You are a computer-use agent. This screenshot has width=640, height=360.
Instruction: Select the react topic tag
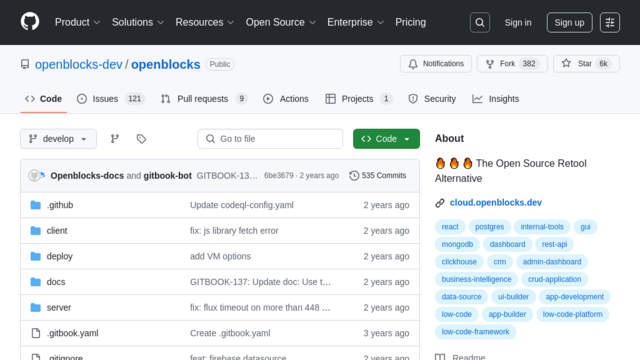450,227
